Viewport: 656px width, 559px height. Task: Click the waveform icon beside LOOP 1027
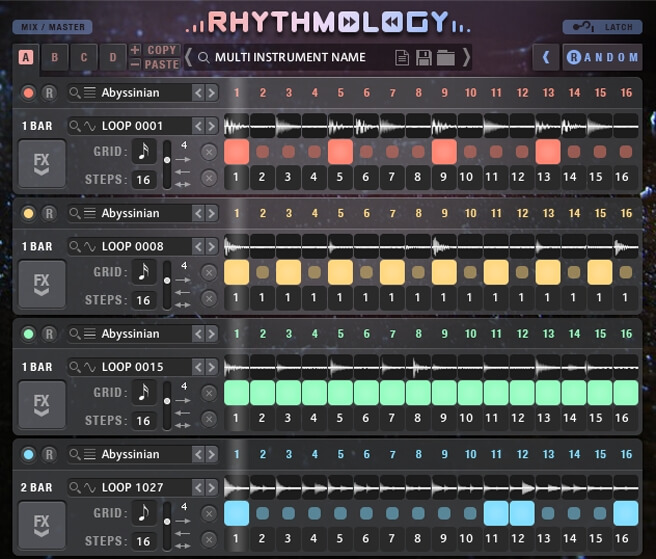90,487
